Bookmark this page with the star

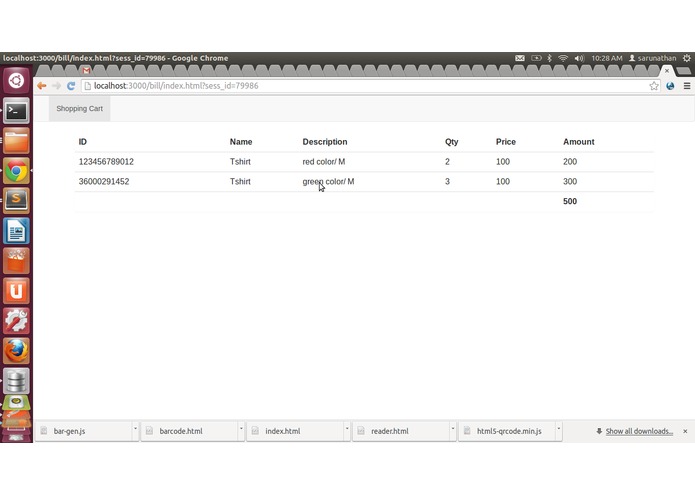pos(654,86)
